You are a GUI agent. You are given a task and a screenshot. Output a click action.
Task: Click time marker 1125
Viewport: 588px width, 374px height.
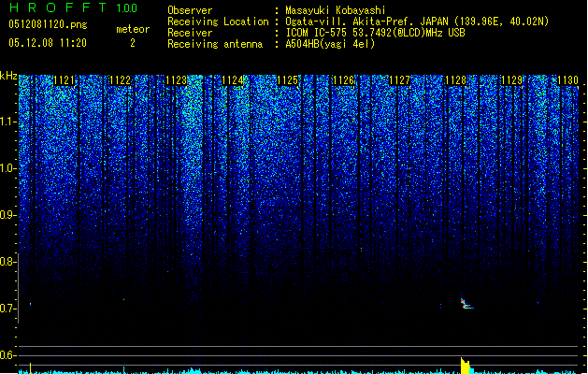288,80
